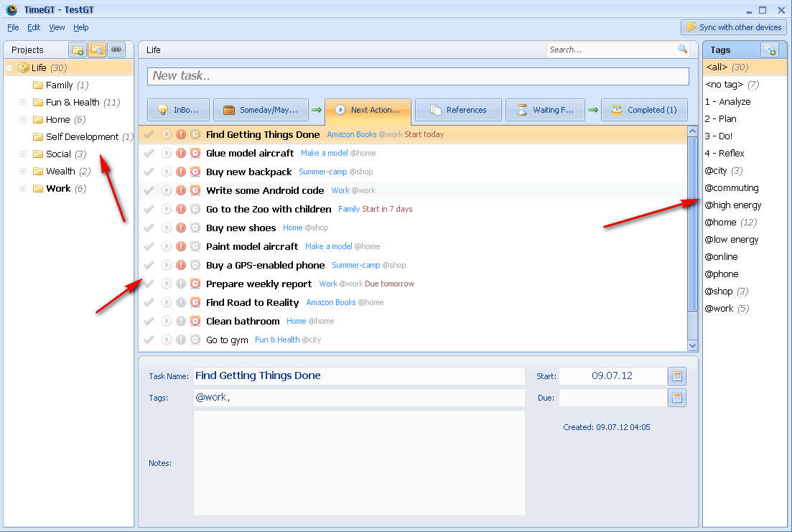Click the chain link icon in Projects header
792x532 pixels.
coord(116,50)
